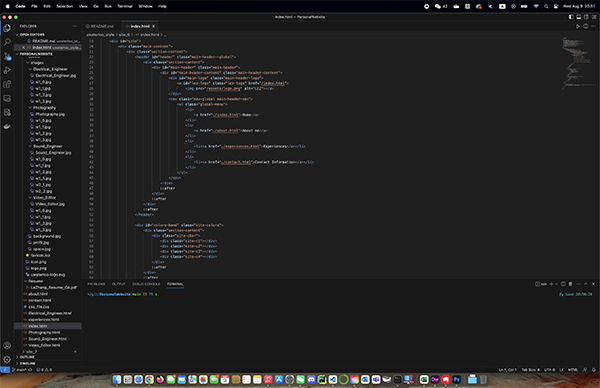Open the Search view in activity bar
Screen dimensions: 600x388
point(7,42)
